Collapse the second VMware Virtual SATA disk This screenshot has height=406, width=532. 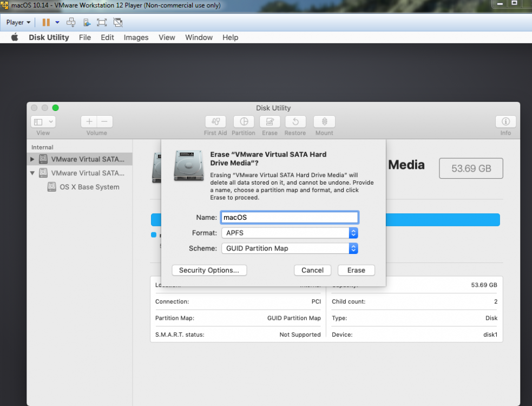pyautogui.click(x=32, y=173)
